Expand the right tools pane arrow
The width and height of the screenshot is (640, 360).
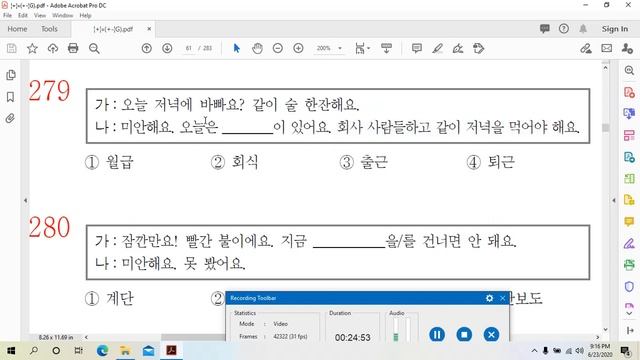[614, 200]
